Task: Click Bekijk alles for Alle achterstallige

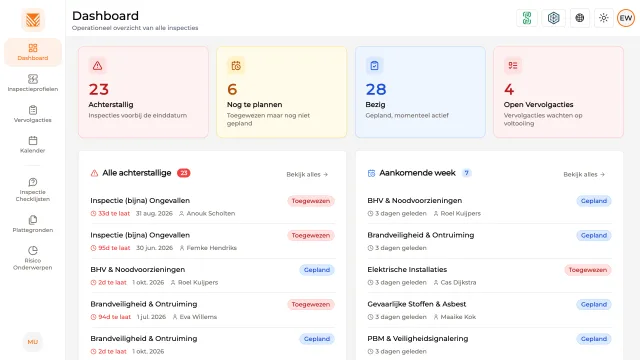Action: click(307, 174)
